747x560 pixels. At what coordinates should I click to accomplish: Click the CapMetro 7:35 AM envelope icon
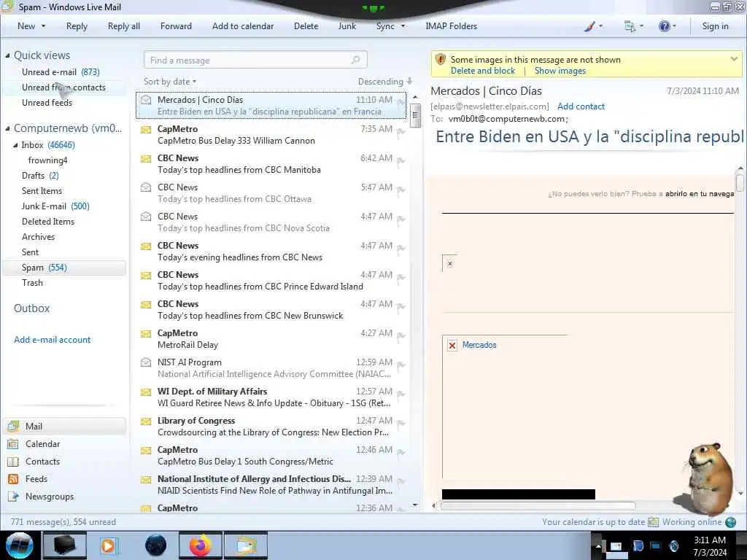point(146,129)
